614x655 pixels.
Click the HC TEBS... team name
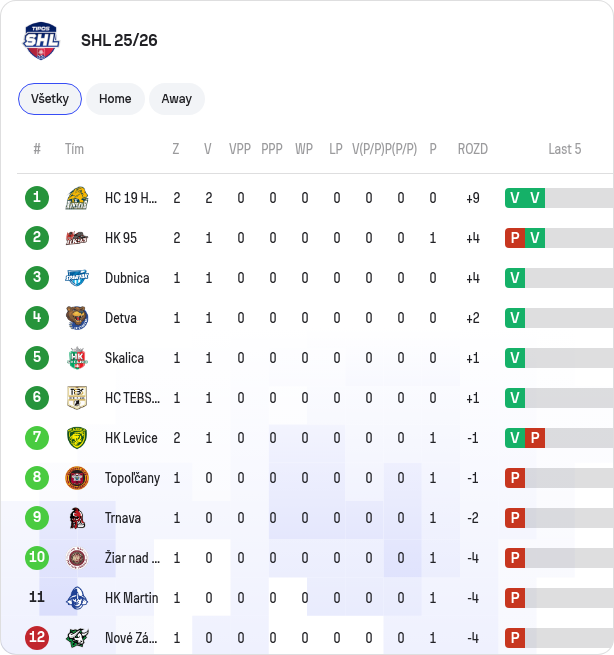(x=132, y=398)
